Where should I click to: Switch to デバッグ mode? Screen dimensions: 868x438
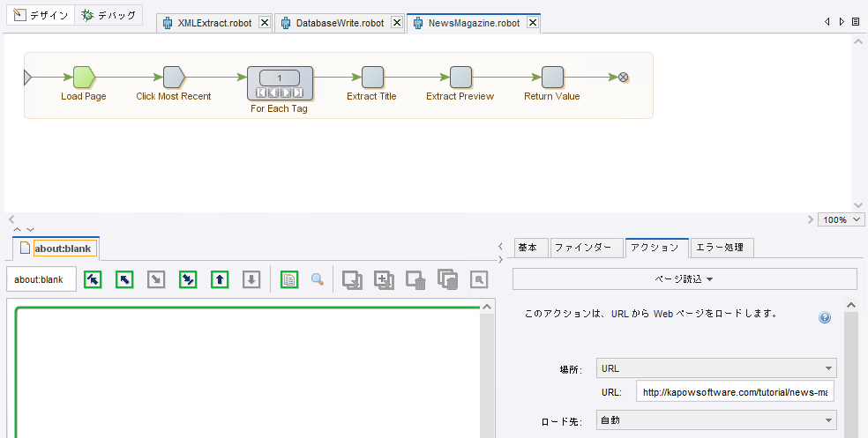tap(108, 15)
